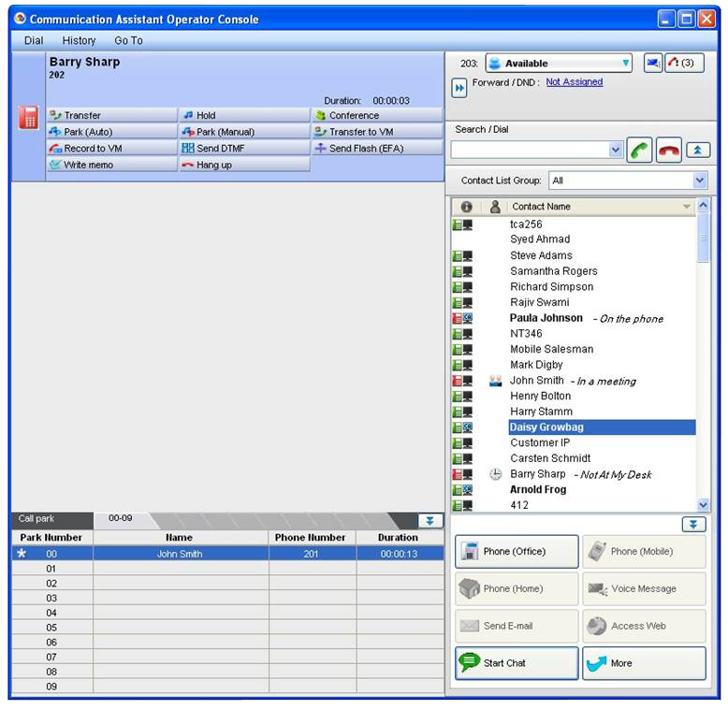Select park slot 05 row
The image size is (728, 709).
click(x=227, y=628)
